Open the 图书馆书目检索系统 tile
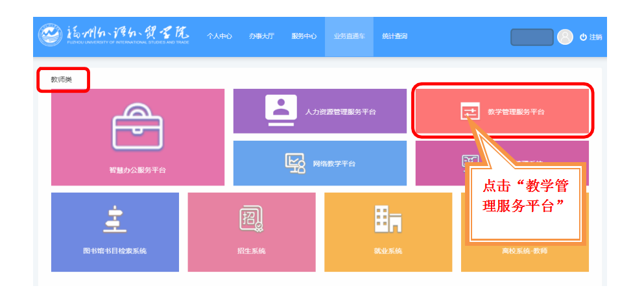This screenshot has height=299, width=644. coord(115,232)
